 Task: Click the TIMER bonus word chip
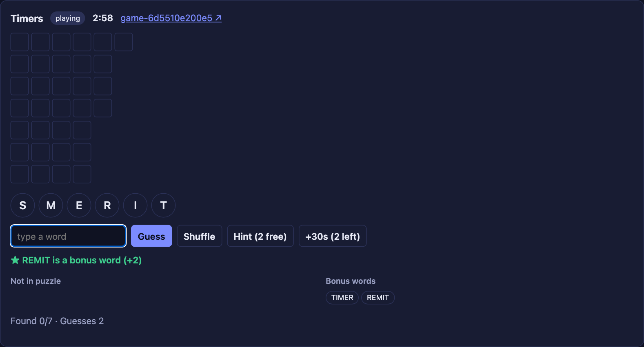(342, 298)
